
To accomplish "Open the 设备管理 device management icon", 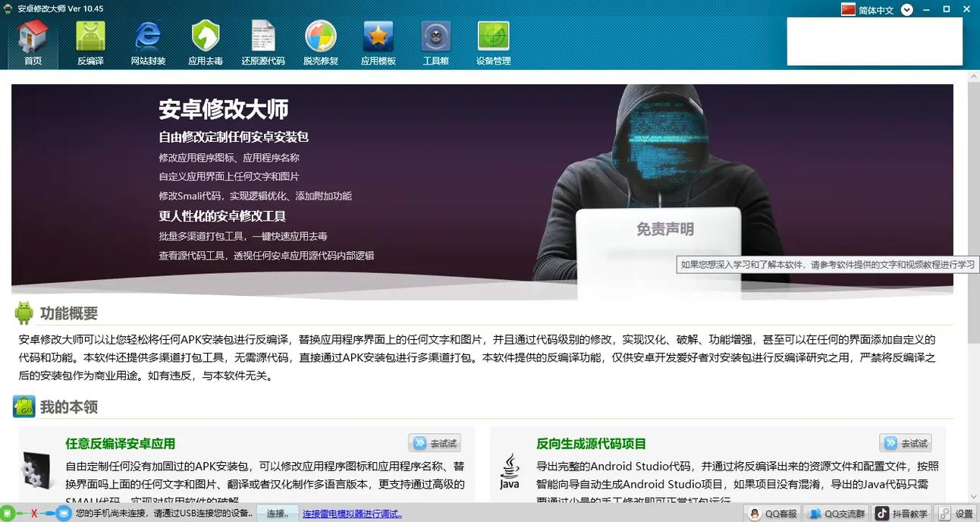I will pos(494,43).
